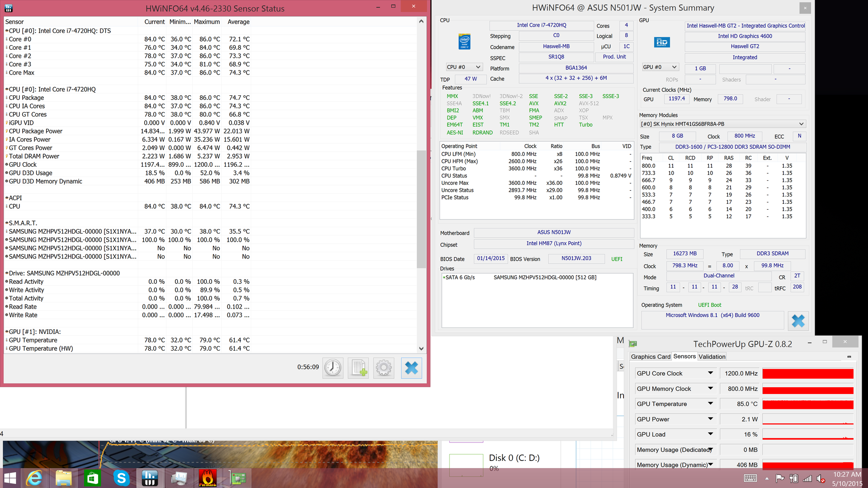Click the Windows Start button

click(x=10, y=478)
